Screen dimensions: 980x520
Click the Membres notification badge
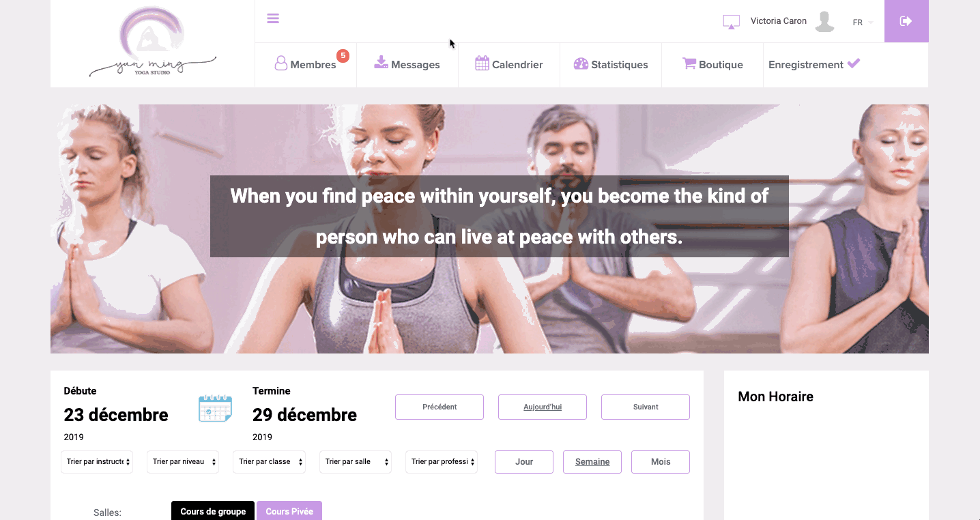point(343,55)
